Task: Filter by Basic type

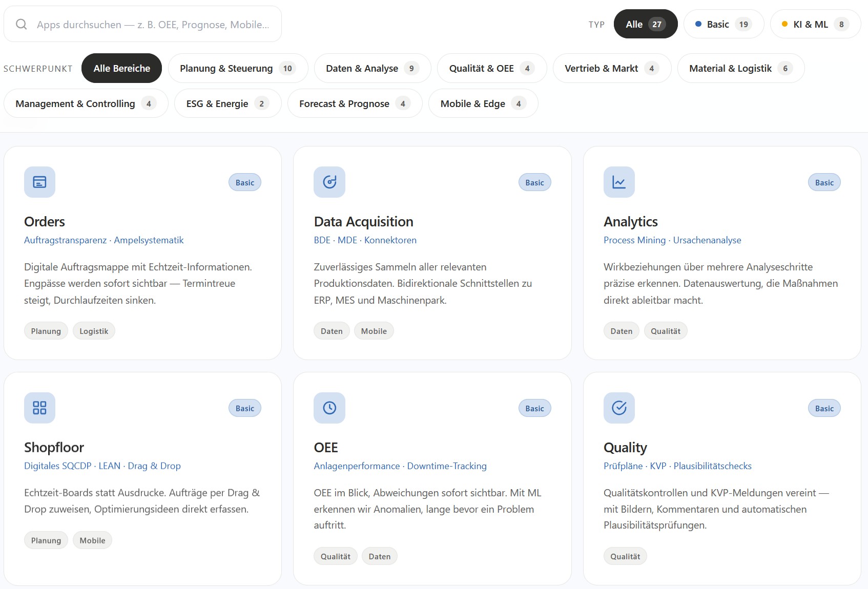Action: [724, 24]
